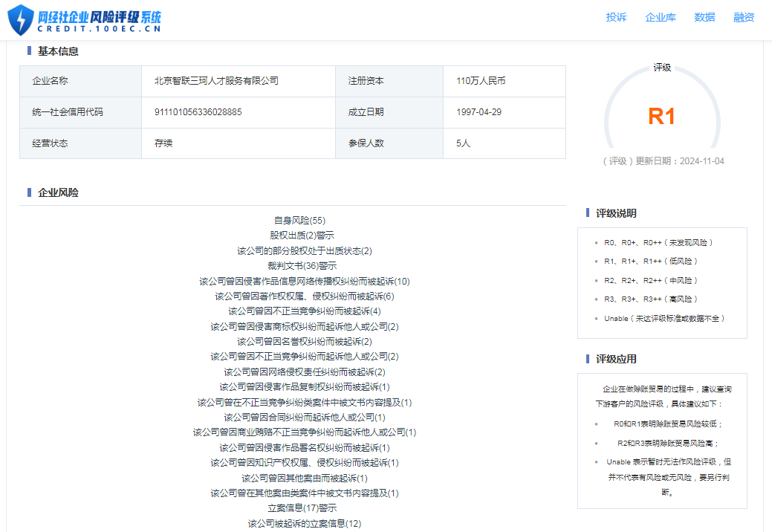772x532 pixels.
Task: Open the 企业库 navigation item
Action: (661, 17)
